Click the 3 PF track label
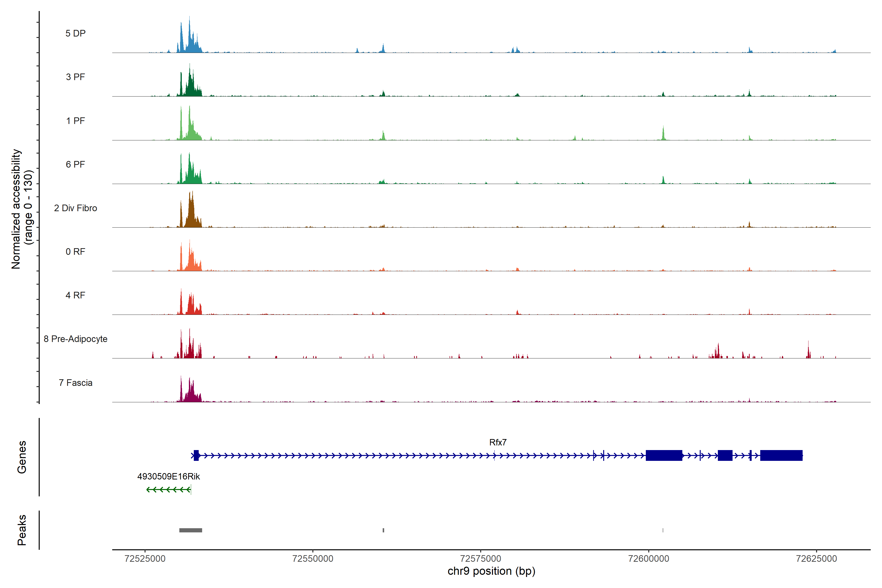The image size is (882, 588). click(75, 77)
